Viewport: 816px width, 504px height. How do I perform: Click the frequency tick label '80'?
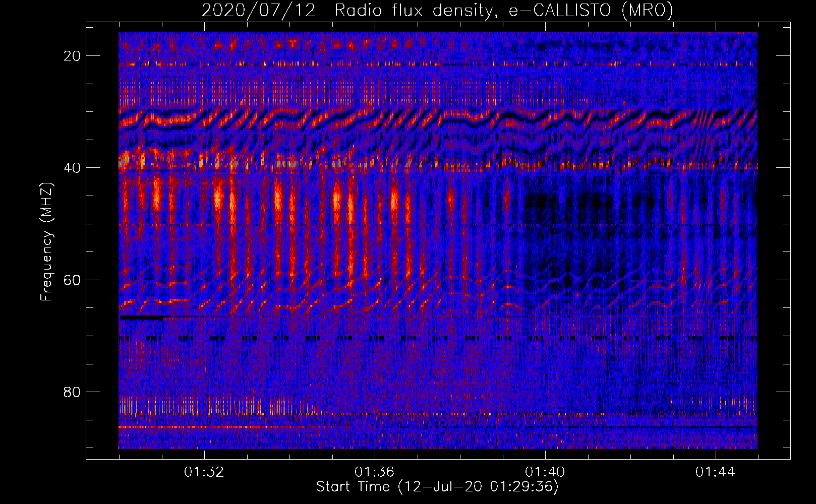tap(73, 392)
